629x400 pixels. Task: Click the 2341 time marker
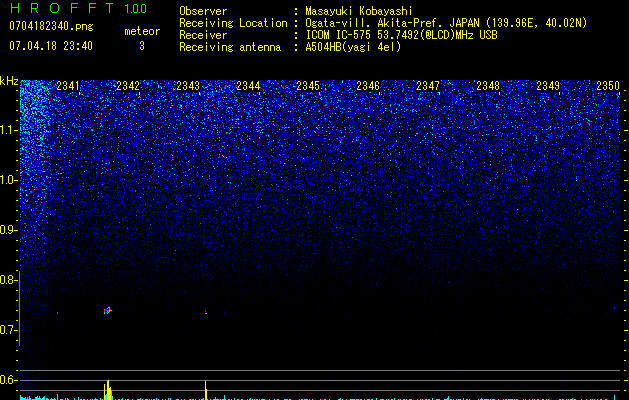coord(68,86)
